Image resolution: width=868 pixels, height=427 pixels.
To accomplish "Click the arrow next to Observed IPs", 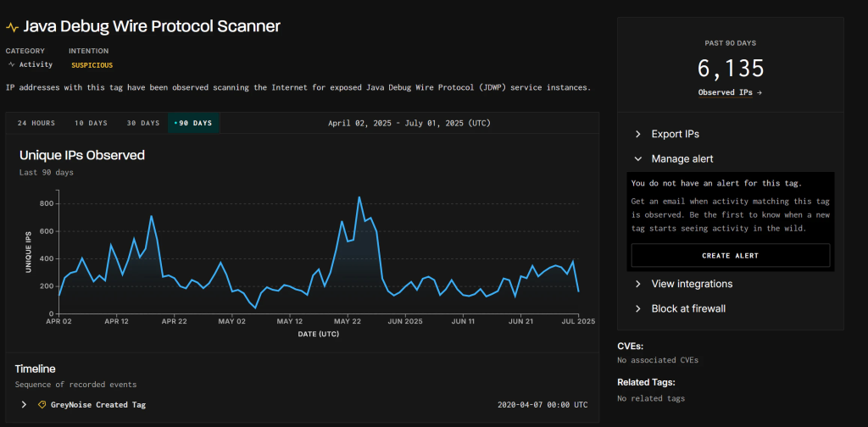I will coord(759,92).
